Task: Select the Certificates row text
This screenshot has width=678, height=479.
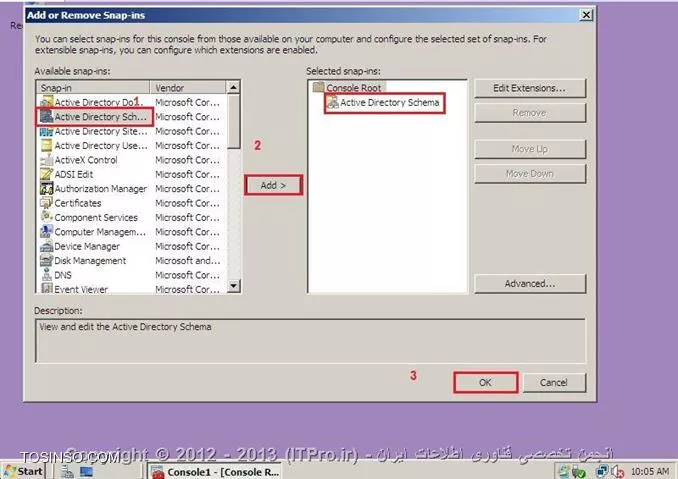Action: pyautogui.click(x=78, y=203)
